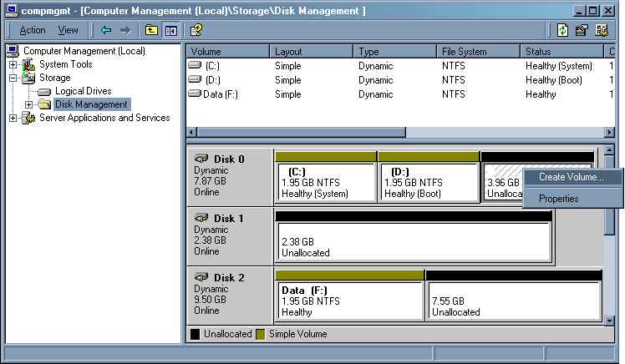Image resolution: width=625 pixels, height=364 pixels.
Task: Click the Back arrow toolbar icon
Action: (105, 30)
